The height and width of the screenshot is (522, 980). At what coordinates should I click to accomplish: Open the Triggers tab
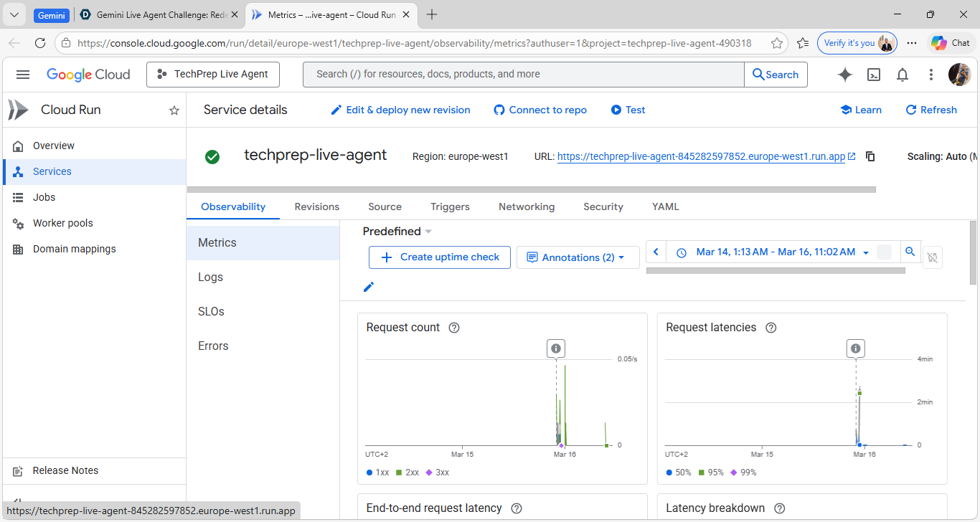click(x=451, y=207)
